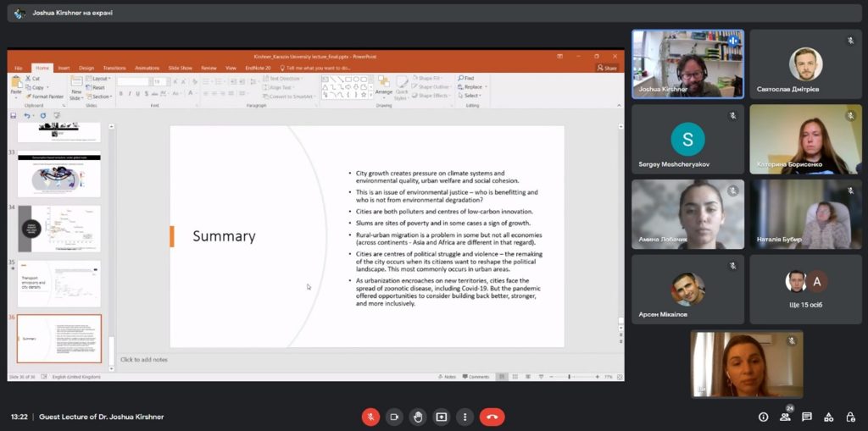Open host controls lock icon

tap(850, 417)
